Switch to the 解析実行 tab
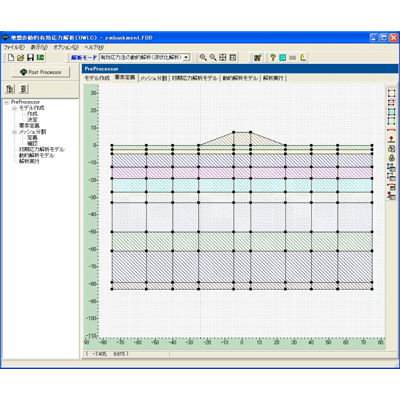 coord(273,78)
